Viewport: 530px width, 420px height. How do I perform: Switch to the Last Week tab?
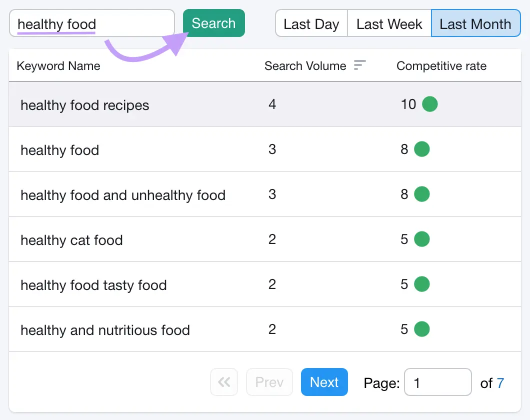click(x=389, y=23)
